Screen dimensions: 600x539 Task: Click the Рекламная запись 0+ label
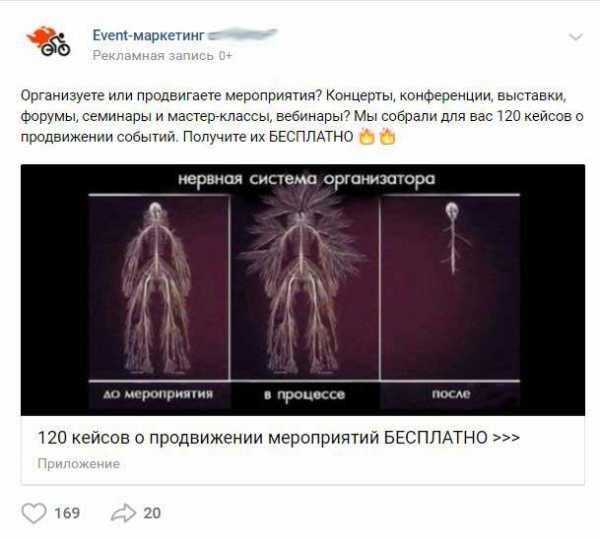162,56
